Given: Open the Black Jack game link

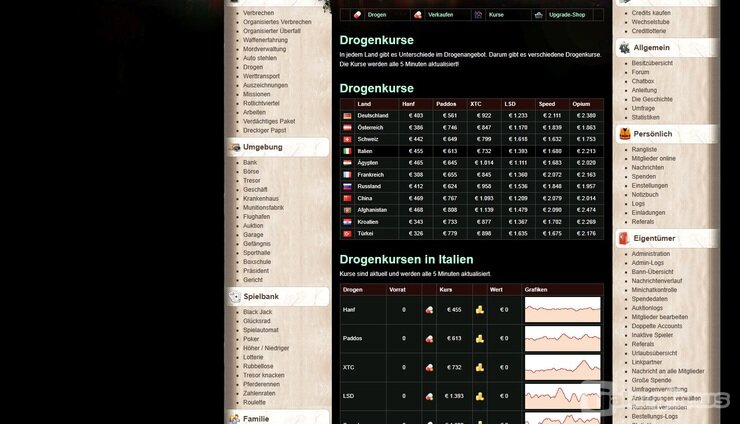Looking at the screenshot, I should pos(258,312).
